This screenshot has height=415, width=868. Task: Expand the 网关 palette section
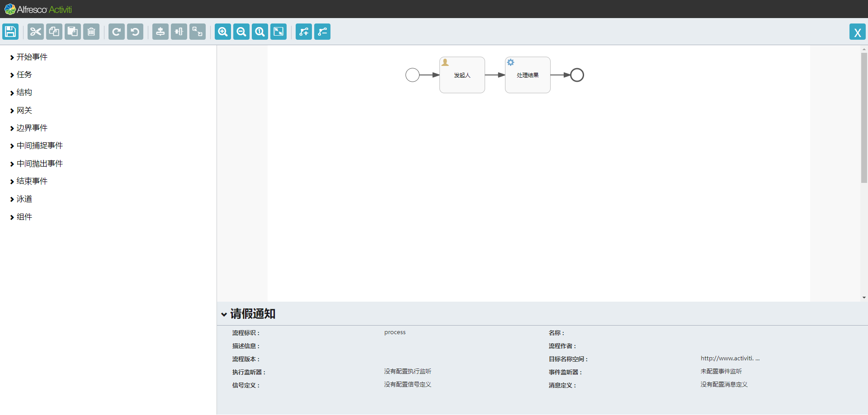click(x=25, y=110)
